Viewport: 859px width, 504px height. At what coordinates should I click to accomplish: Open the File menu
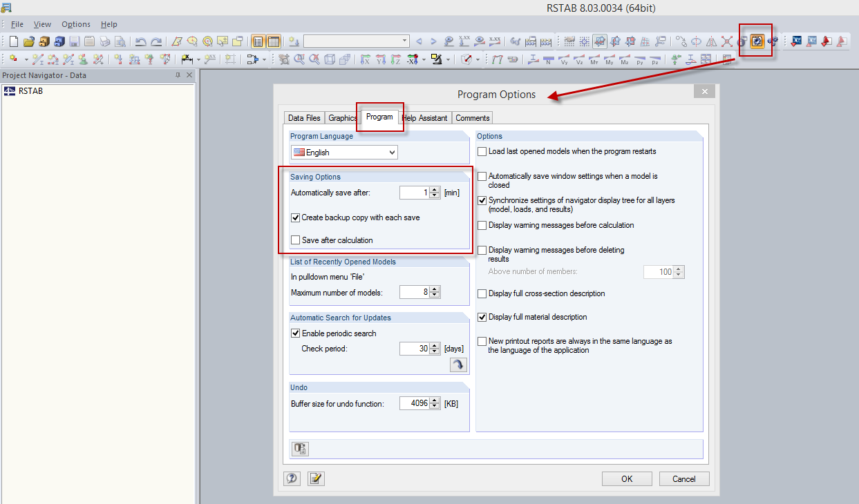coord(17,24)
